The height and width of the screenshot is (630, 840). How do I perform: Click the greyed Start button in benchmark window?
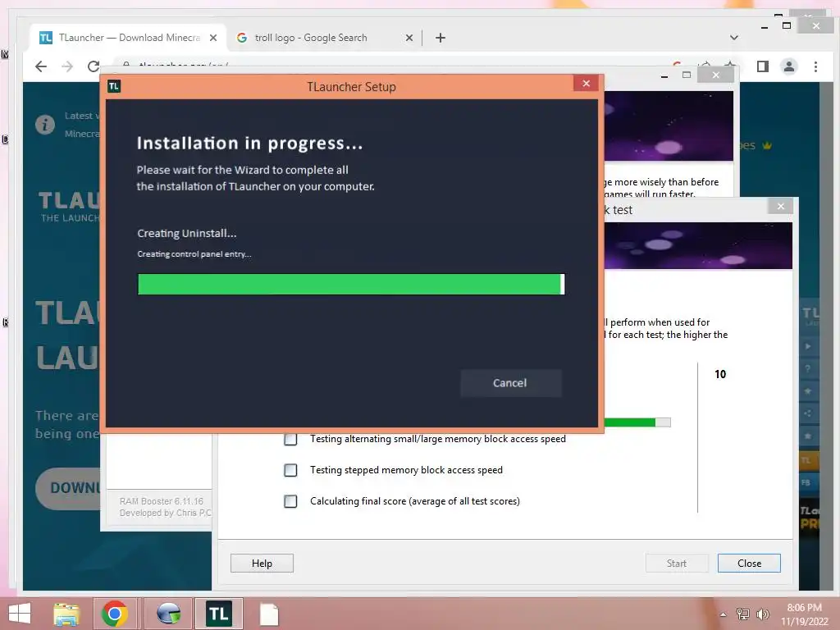pos(677,563)
